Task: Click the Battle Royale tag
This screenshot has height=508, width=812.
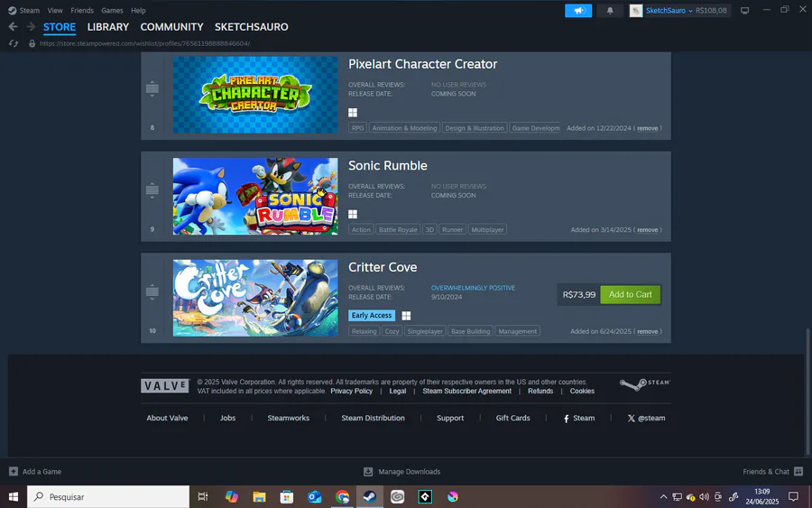Action: 398,229
